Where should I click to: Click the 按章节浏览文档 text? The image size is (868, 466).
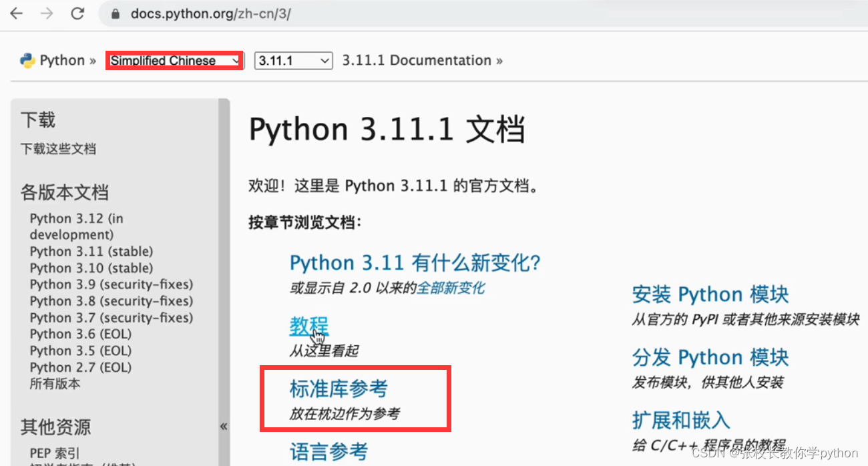tap(305, 222)
